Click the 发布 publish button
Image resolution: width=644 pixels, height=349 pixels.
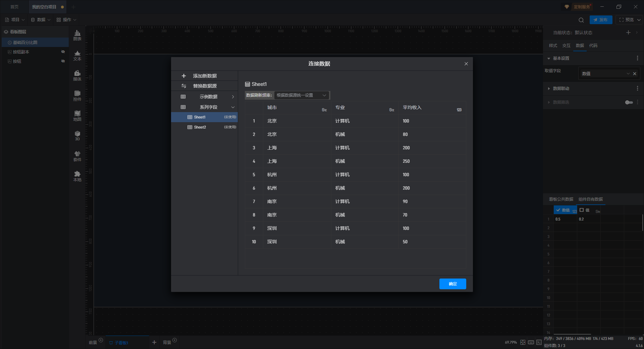tap(600, 20)
